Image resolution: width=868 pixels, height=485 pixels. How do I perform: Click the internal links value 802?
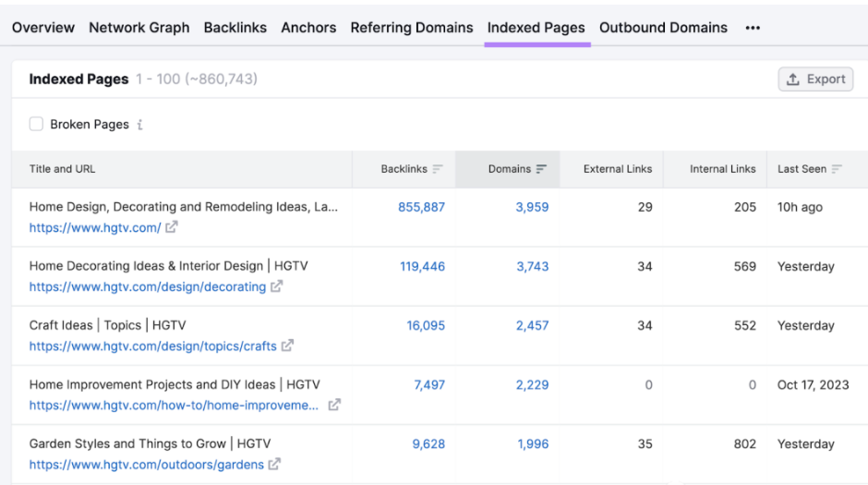745,444
